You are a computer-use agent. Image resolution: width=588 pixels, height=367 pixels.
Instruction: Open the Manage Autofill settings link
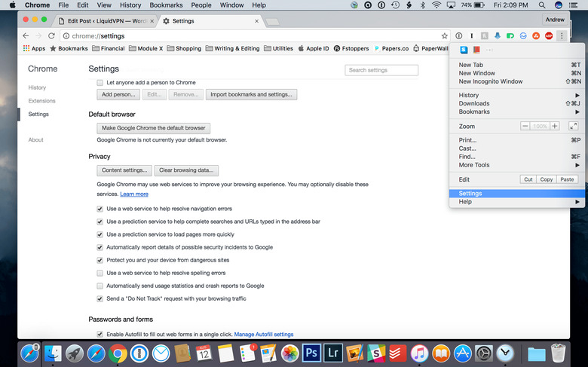[x=263, y=334]
